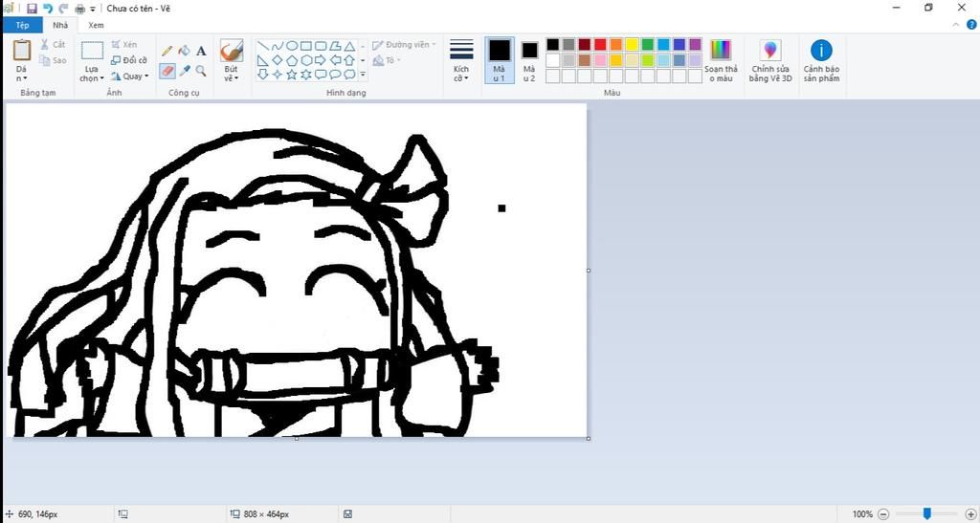Open Customize Quick Access Toolbar dropdown
The height and width of the screenshot is (523, 980).
pos(93,9)
